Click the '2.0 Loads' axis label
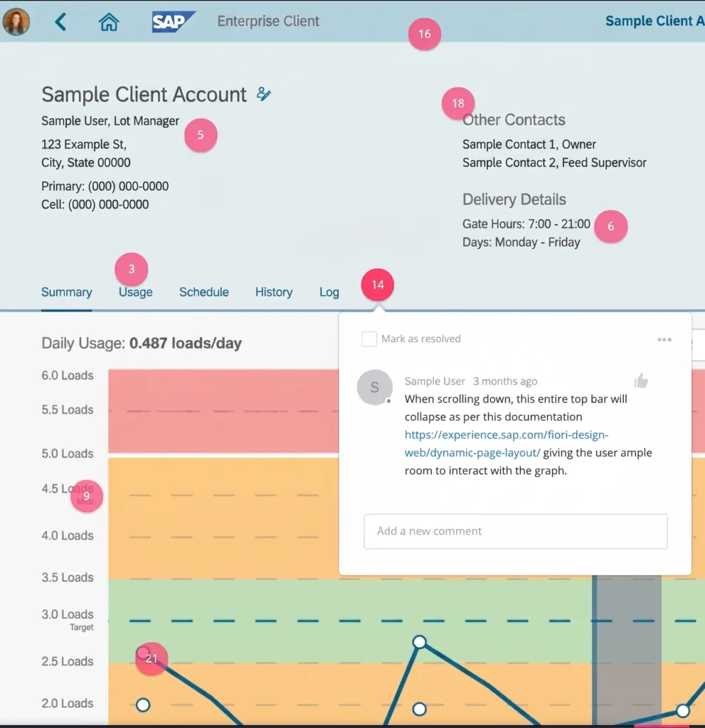 (68, 703)
